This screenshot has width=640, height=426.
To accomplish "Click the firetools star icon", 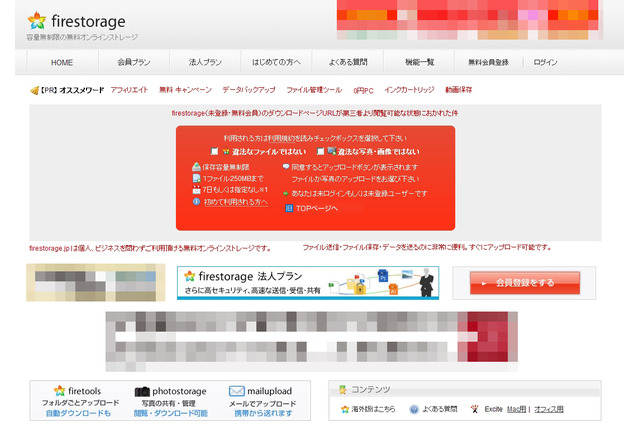I will [60, 391].
